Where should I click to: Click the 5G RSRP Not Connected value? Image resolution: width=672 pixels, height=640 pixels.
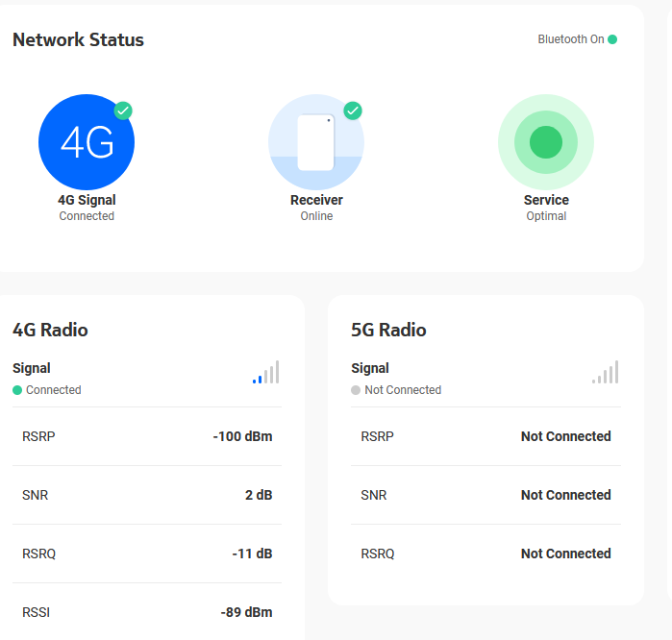coord(565,436)
